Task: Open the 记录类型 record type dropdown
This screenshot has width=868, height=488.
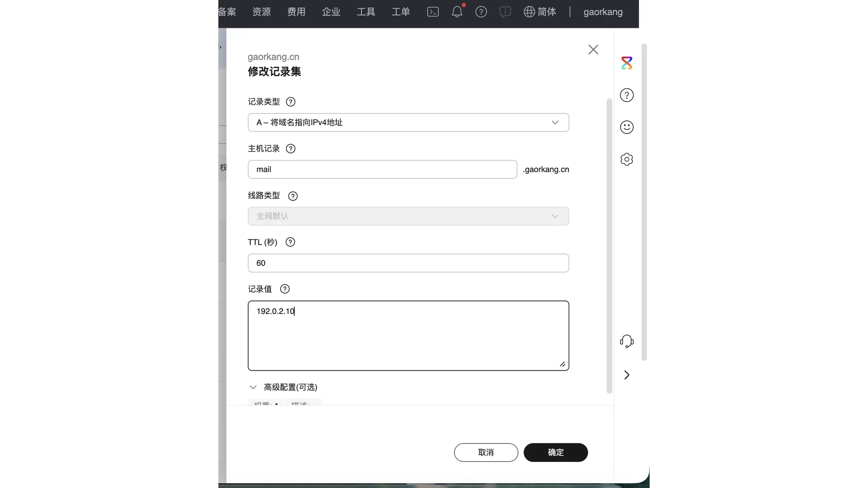Action: (x=408, y=122)
